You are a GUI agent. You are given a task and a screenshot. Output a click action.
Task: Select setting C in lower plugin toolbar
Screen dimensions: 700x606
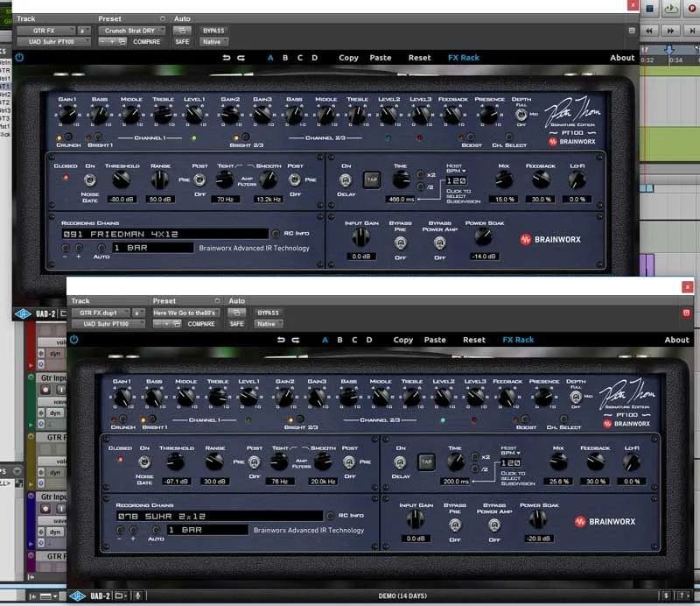coord(354,340)
